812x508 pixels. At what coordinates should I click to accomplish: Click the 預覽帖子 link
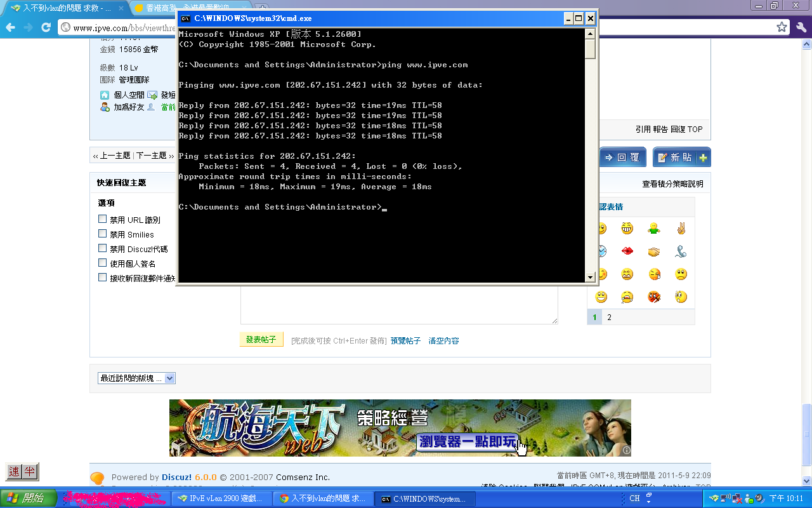tap(405, 341)
